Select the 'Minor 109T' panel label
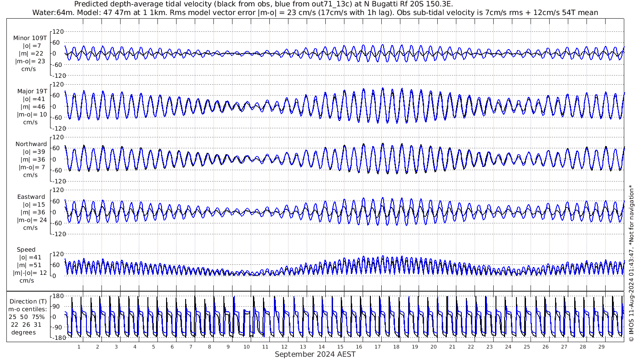 coord(30,38)
